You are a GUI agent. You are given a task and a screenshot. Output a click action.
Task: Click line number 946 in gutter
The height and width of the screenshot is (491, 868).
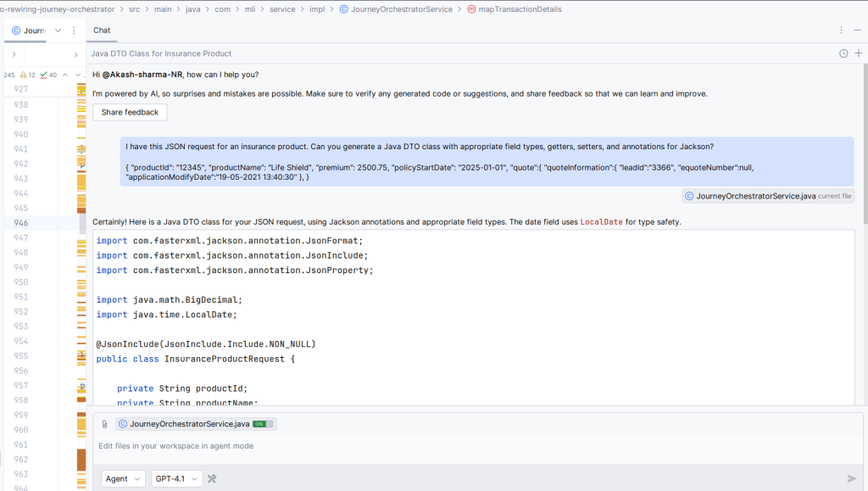tap(21, 223)
